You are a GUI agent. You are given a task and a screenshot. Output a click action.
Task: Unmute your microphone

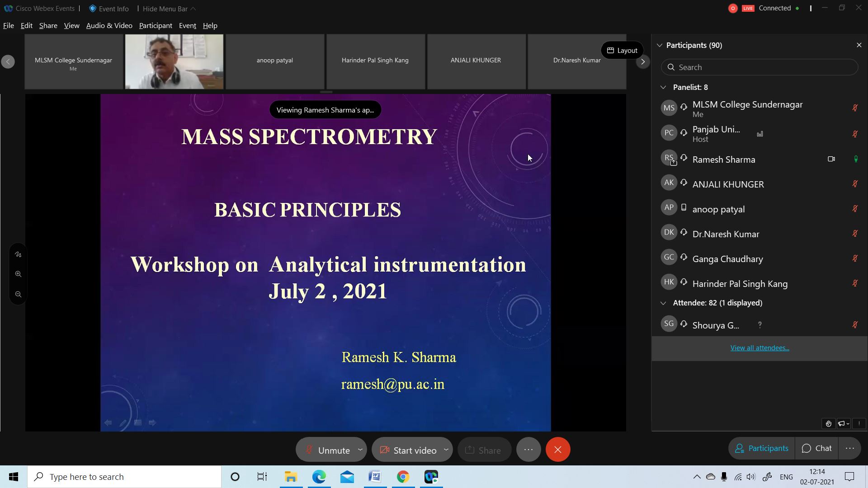pos(327,450)
